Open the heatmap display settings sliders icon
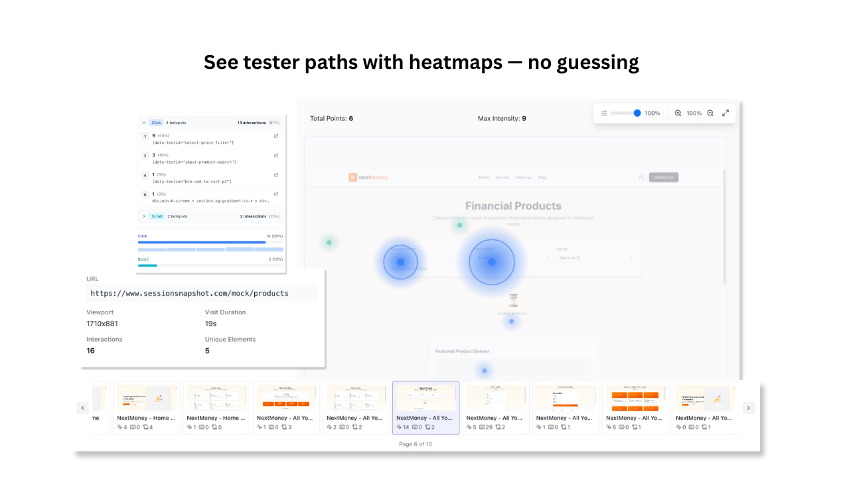Screen dimensions: 843x504 coord(605,113)
